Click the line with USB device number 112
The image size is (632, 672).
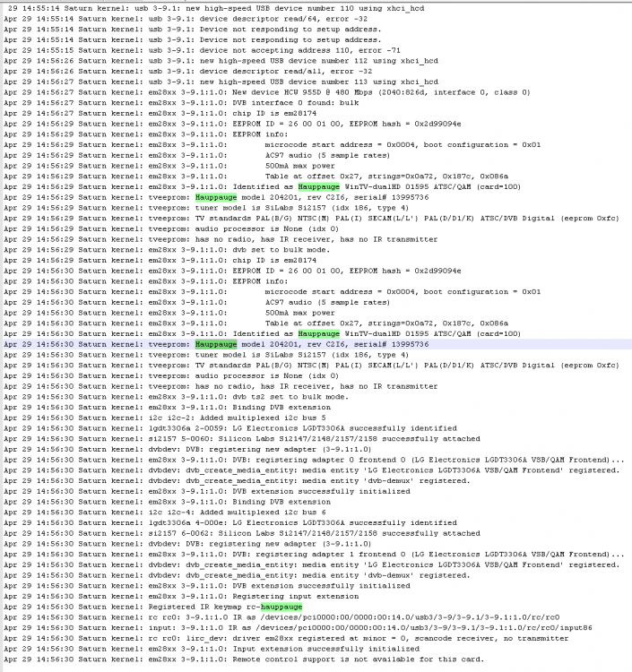click(x=221, y=61)
